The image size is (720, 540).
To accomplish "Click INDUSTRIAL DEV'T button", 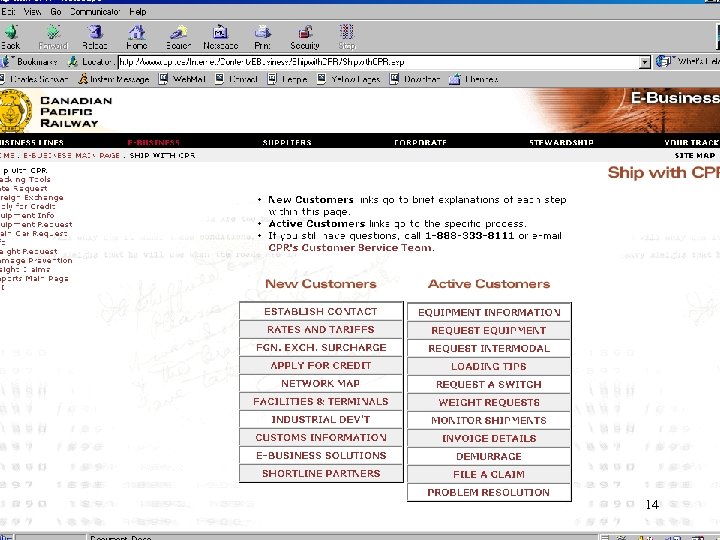I will pyautogui.click(x=321, y=419).
